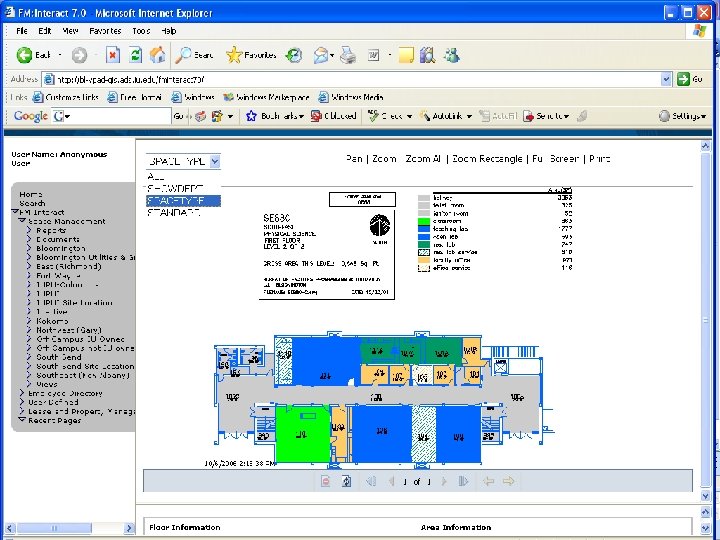720x540 pixels.
Task: Click the Edit with Word icon
Action: [x=373, y=56]
